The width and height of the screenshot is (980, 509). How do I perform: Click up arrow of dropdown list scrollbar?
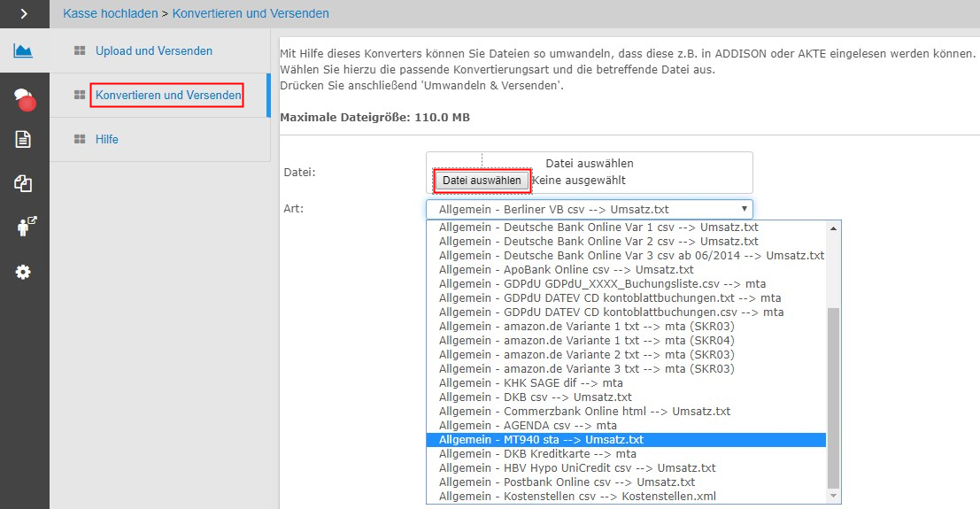point(833,228)
